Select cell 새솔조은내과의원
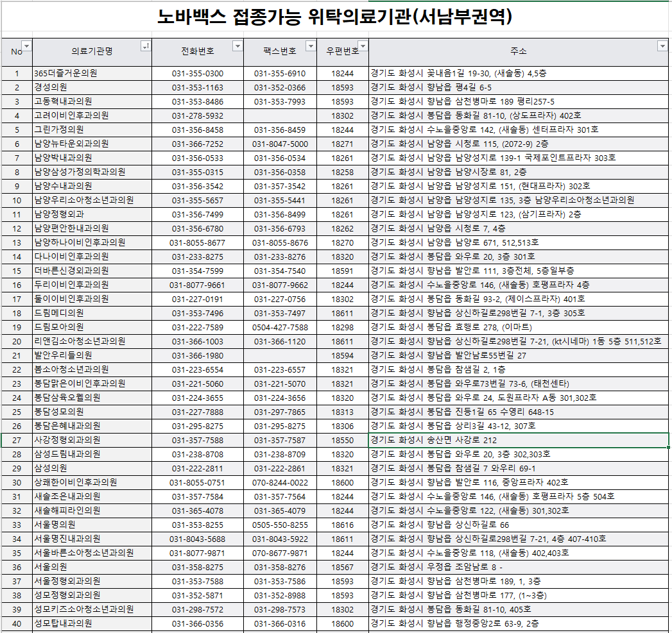The width and height of the screenshot is (672, 633). click(x=92, y=497)
